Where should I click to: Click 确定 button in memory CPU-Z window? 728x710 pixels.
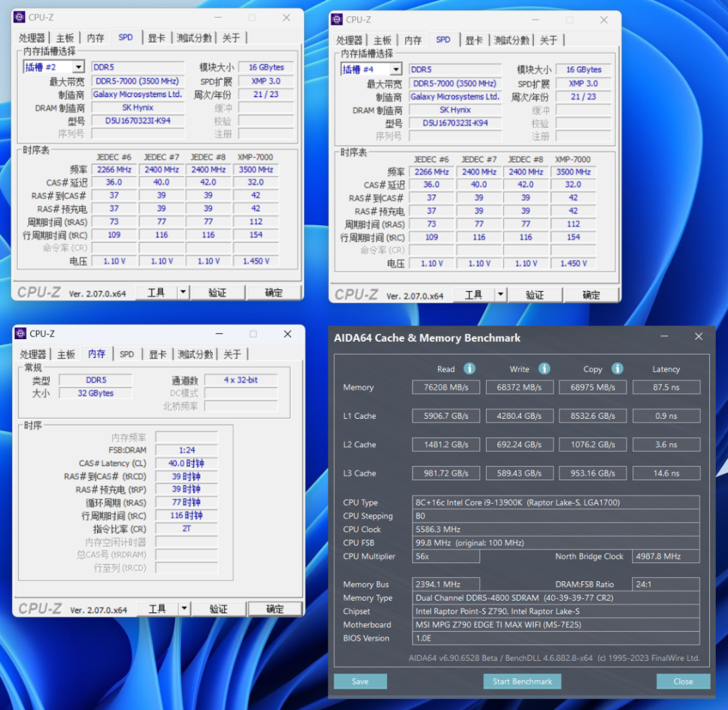click(275, 609)
